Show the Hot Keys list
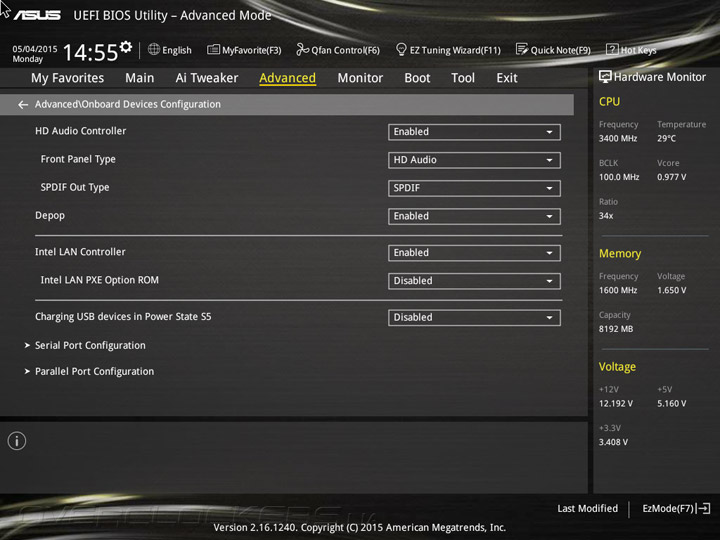Image resolution: width=720 pixels, height=540 pixels. click(638, 50)
